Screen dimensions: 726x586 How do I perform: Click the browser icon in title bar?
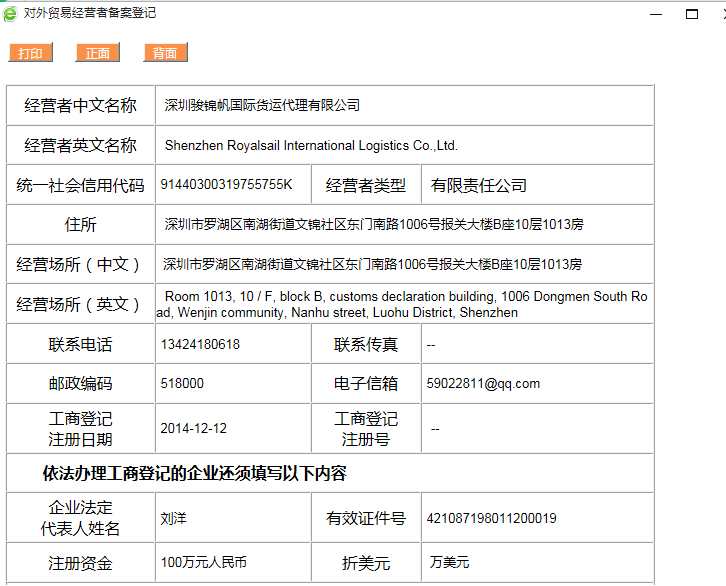(x=10, y=13)
